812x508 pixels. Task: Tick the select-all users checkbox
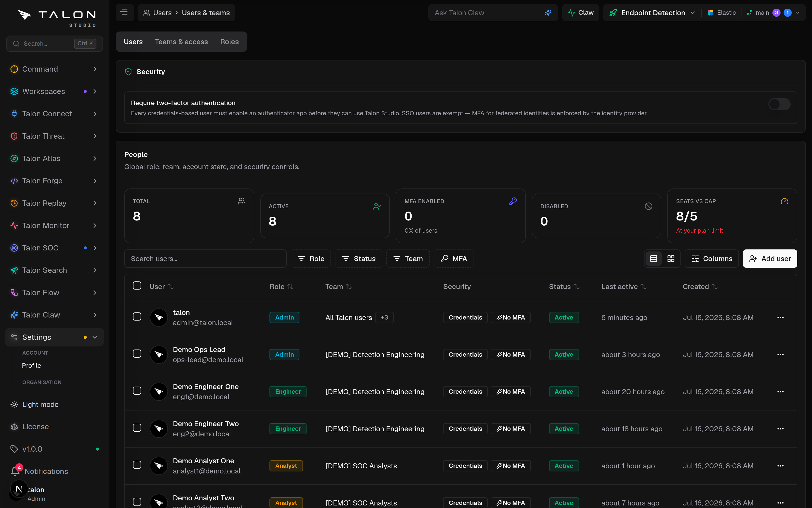click(x=137, y=285)
